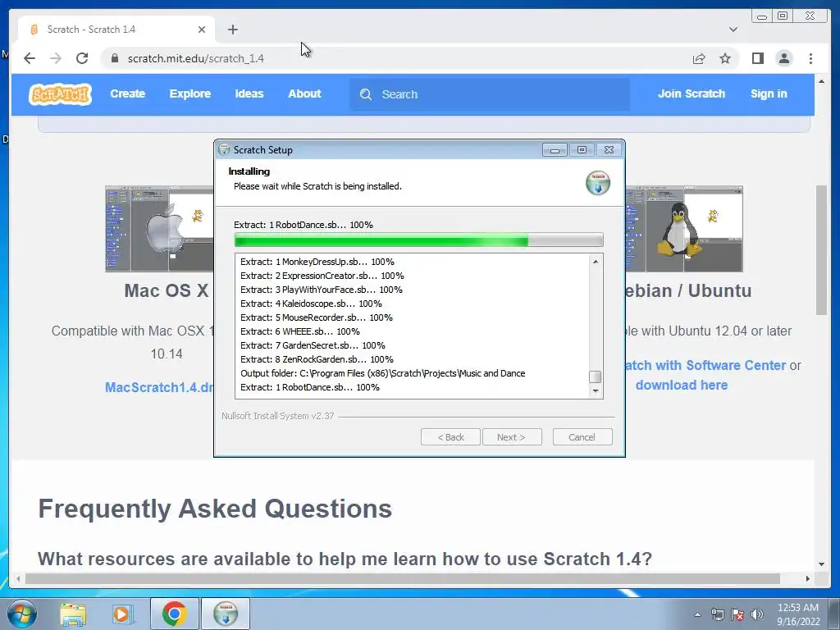This screenshot has width=840, height=630.
Task: Open the Ideas menu item
Action: (249, 94)
